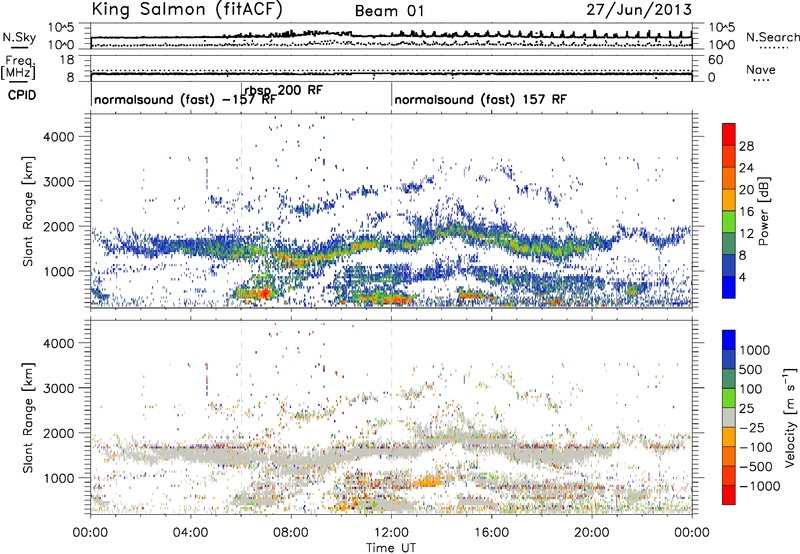
Task: Click the 'N.Search' legend label
Action: (772, 37)
